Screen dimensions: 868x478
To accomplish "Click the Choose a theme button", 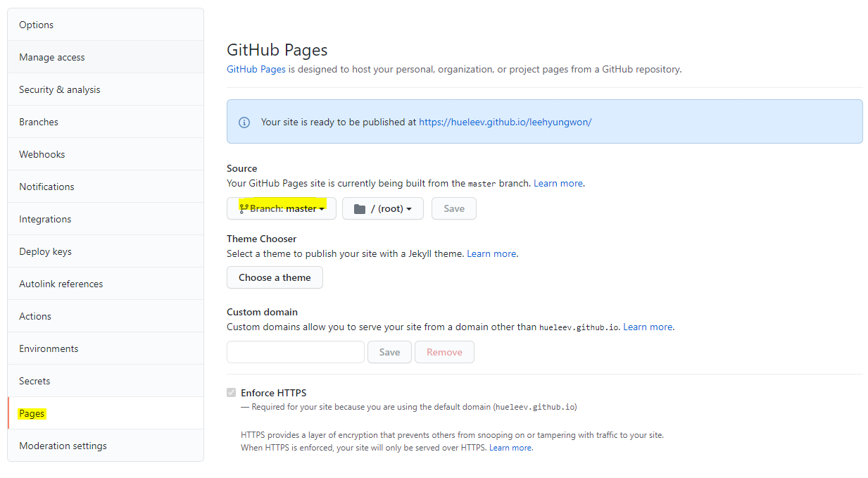I will pos(275,277).
